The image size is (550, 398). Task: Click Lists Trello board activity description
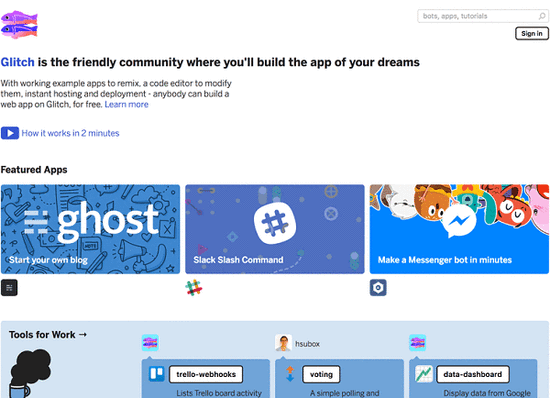(219, 393)
